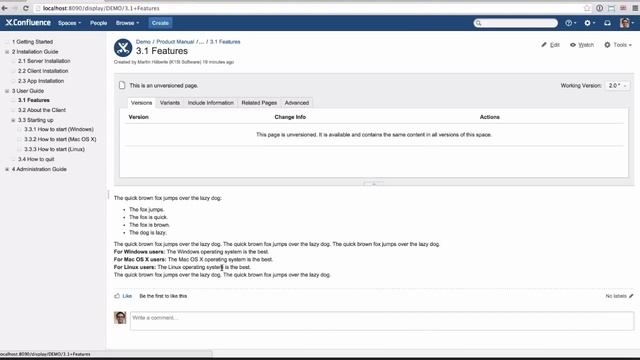Open the Advanced tab

[297, 103]
